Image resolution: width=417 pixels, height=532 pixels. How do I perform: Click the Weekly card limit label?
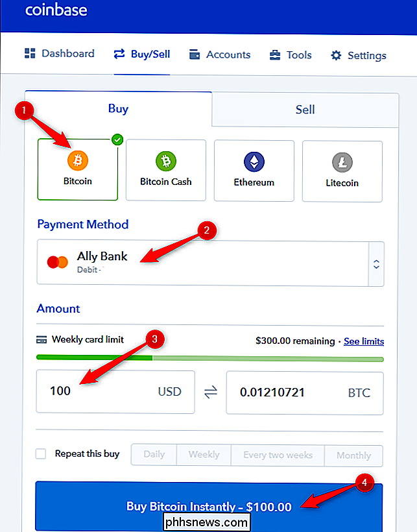click(88, 339)
